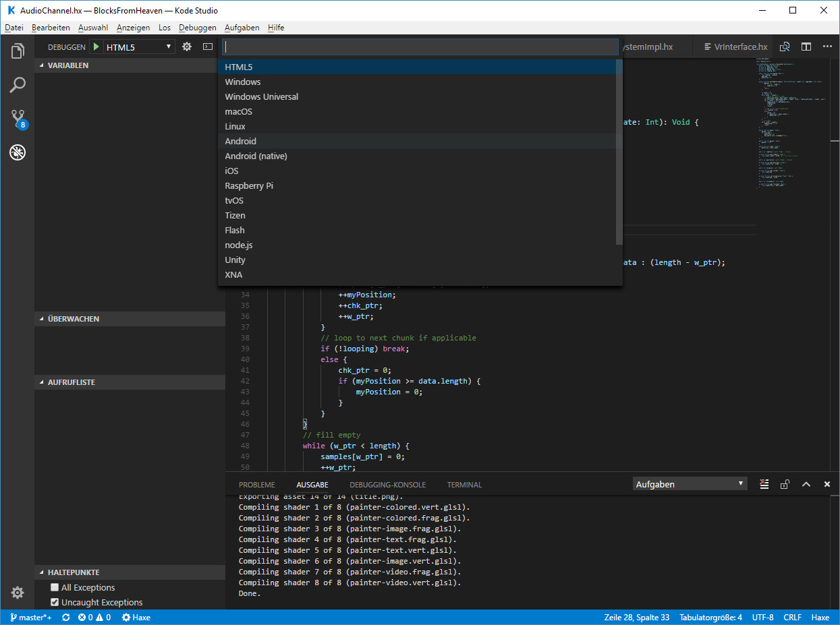Screen dimensions: 840x625
Task: Open source control showing 8 changes
Action: point(17,119)
